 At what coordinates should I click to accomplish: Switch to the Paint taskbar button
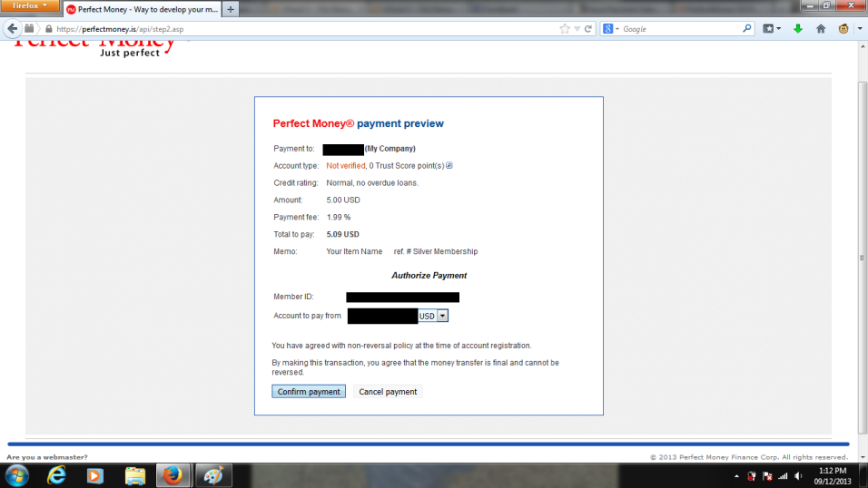pos(213,476)
